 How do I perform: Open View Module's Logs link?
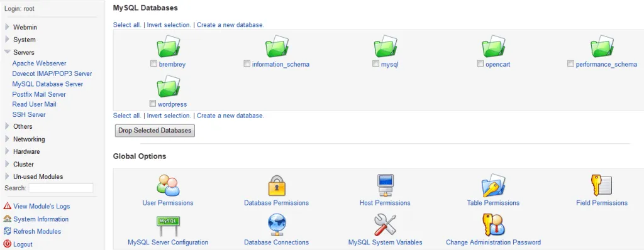click(42, 207)
